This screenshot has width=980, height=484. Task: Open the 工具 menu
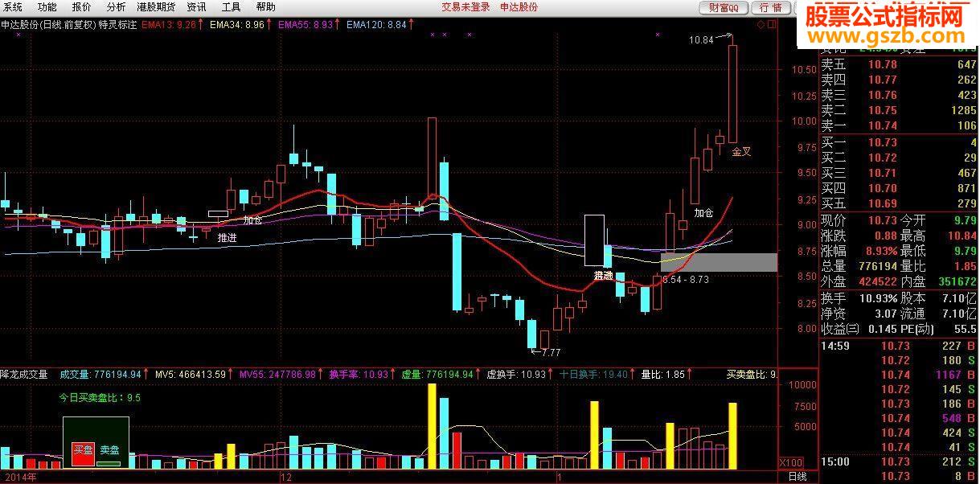[231, 6]
